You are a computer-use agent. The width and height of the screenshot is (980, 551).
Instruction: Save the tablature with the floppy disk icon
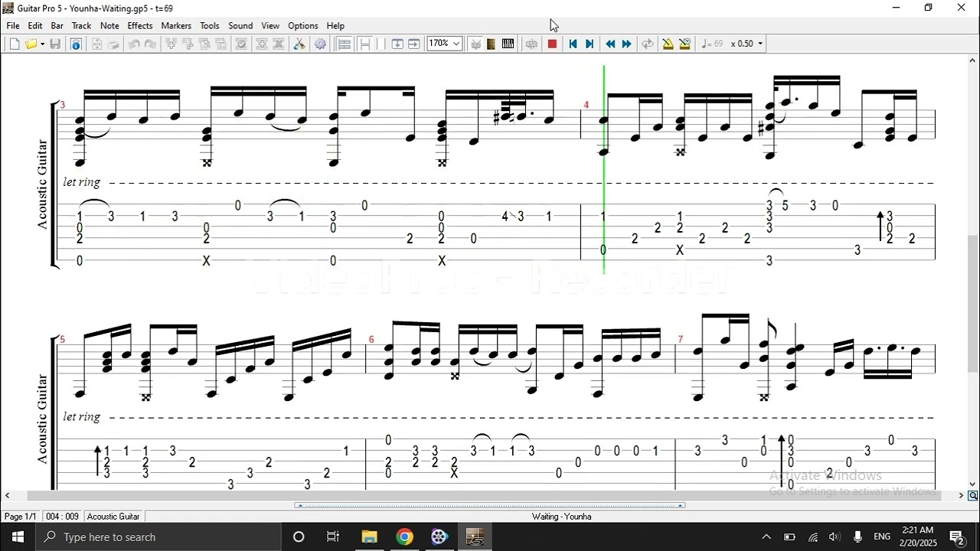[x=55, y=44]
